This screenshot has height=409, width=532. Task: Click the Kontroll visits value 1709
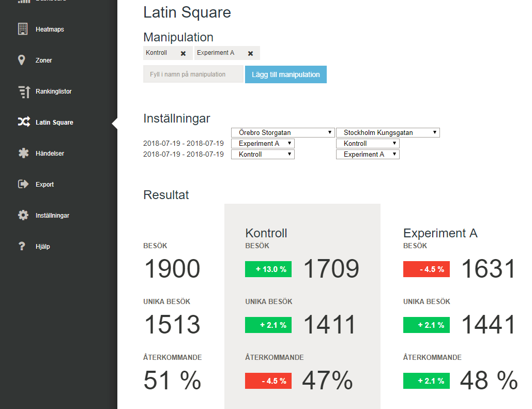(x=331, y=269)
